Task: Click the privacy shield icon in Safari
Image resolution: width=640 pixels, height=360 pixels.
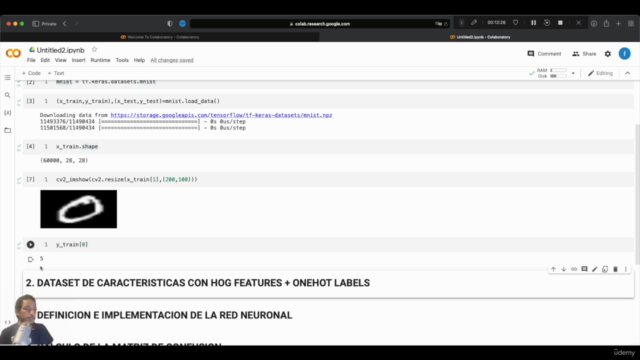Action: 170,24
